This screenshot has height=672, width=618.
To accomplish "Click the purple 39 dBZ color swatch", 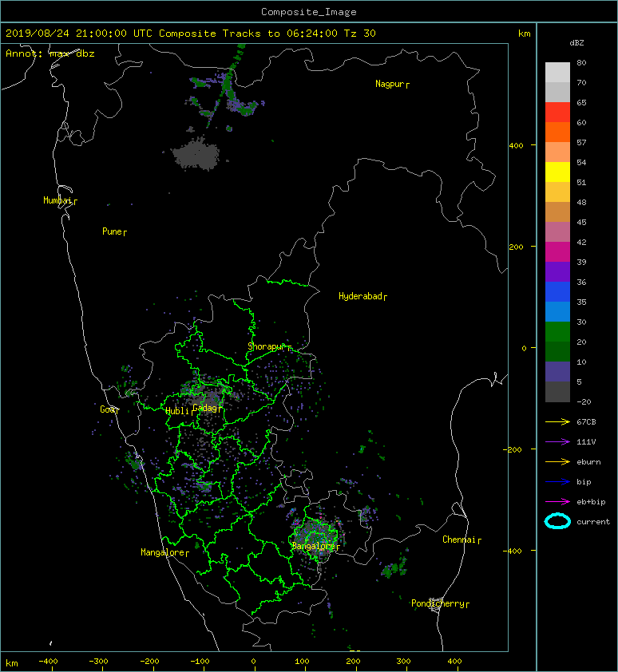I will pos(557,271).
